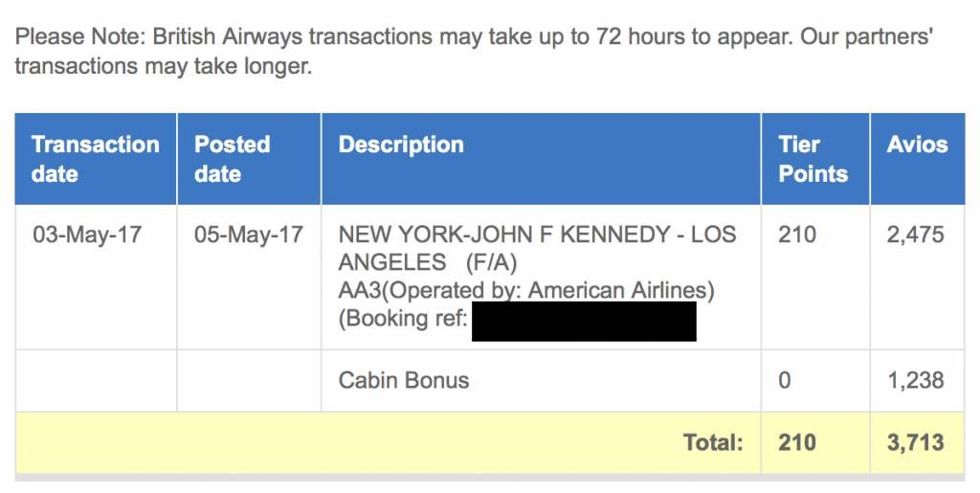Select the total 210 tier points value
The image size is (980, 493).
(797, 442)
